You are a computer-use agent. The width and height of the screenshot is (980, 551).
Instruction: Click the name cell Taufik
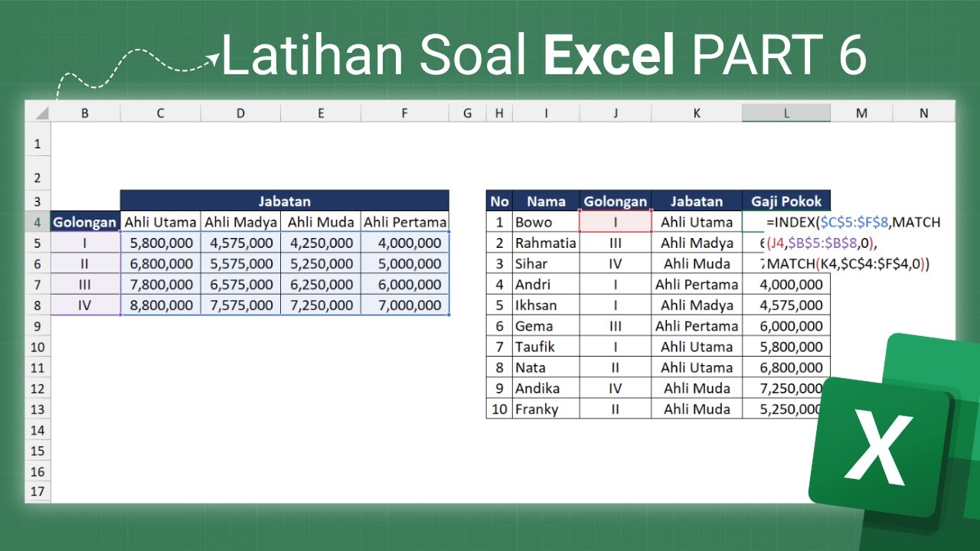point(546,347)
